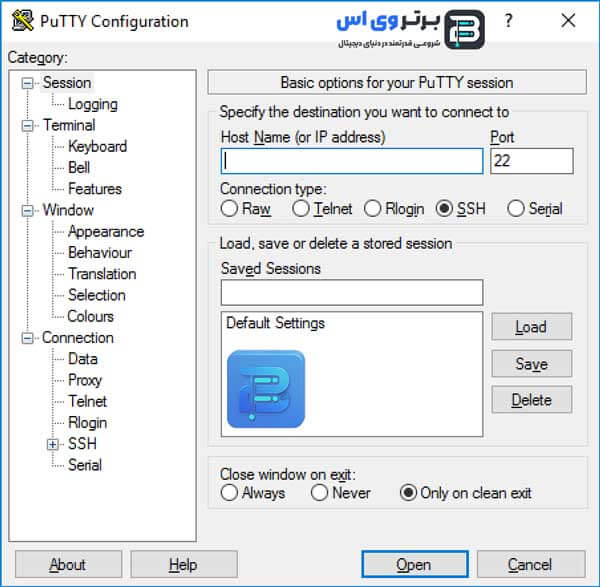The width and height of the screenshot is (600, 587).
Task: Open the Telnet category in tree
Action: point(88,401)
